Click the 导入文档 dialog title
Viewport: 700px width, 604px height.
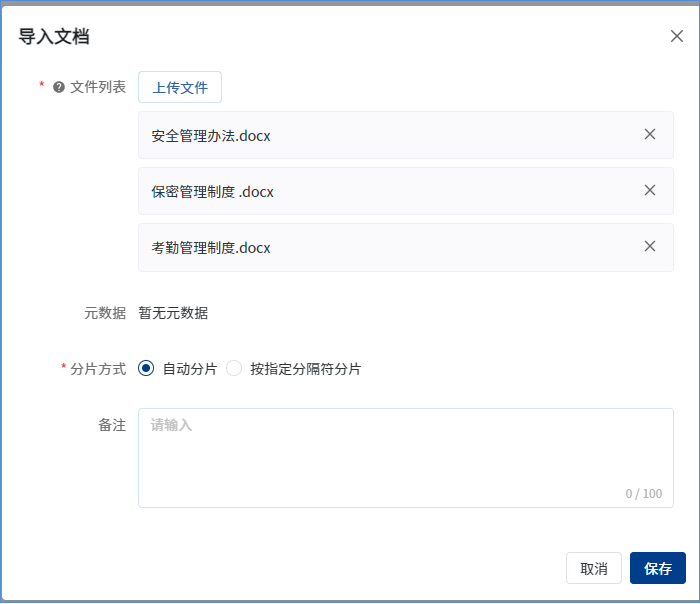coord(54,37)
